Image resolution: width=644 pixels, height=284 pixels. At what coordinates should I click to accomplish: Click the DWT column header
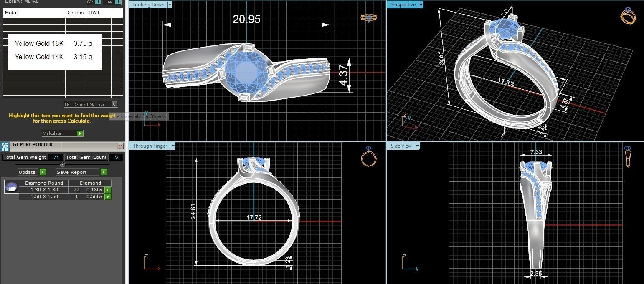(x=99, y=13)
